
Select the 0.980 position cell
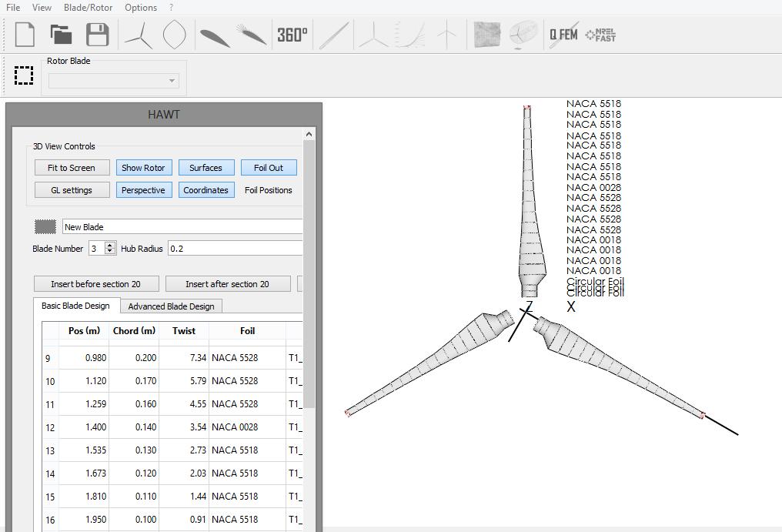84,358
